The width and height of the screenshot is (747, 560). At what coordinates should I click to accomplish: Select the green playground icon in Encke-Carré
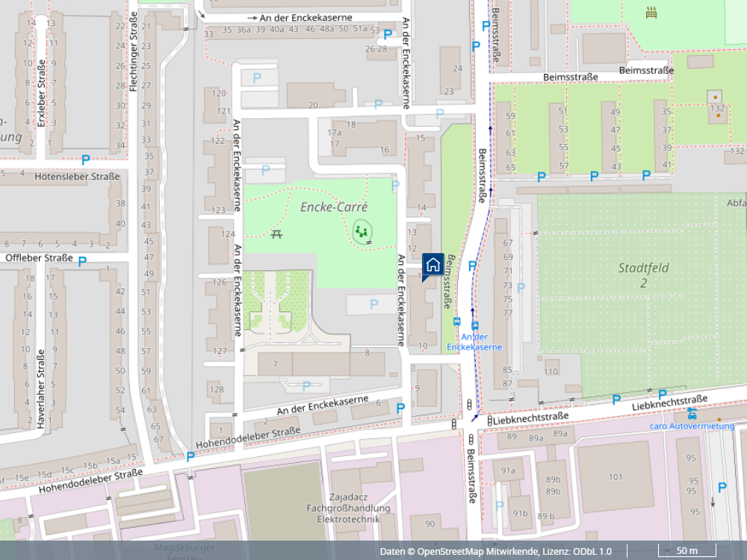point(362,231)
